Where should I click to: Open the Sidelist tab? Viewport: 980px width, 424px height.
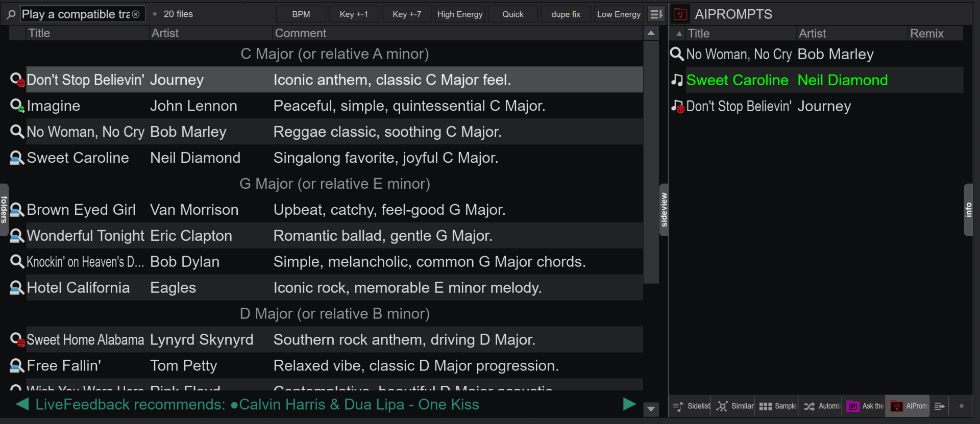[692, 406]
